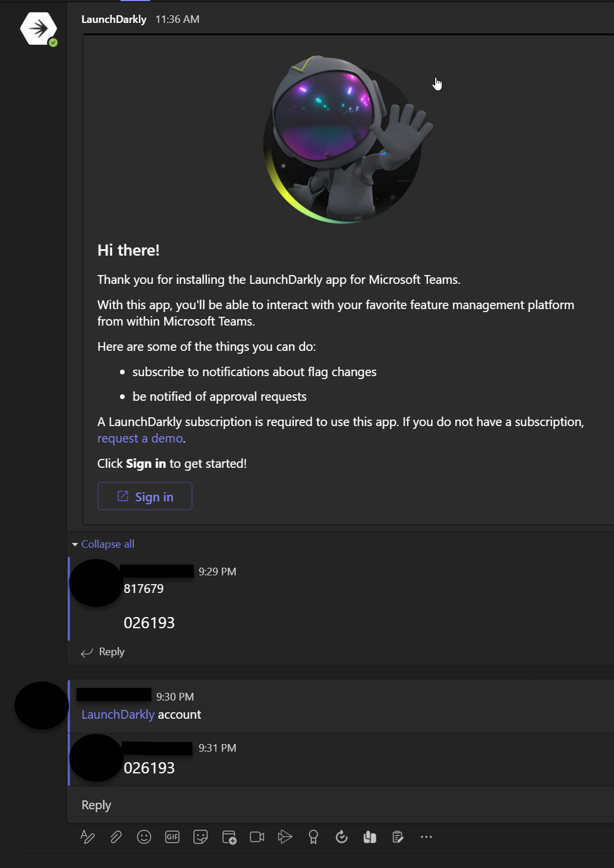The width and height of the screenshot is (614, 868).
Task: Open messaging extensions with the ellipsis icon
Action: (425, 836)
